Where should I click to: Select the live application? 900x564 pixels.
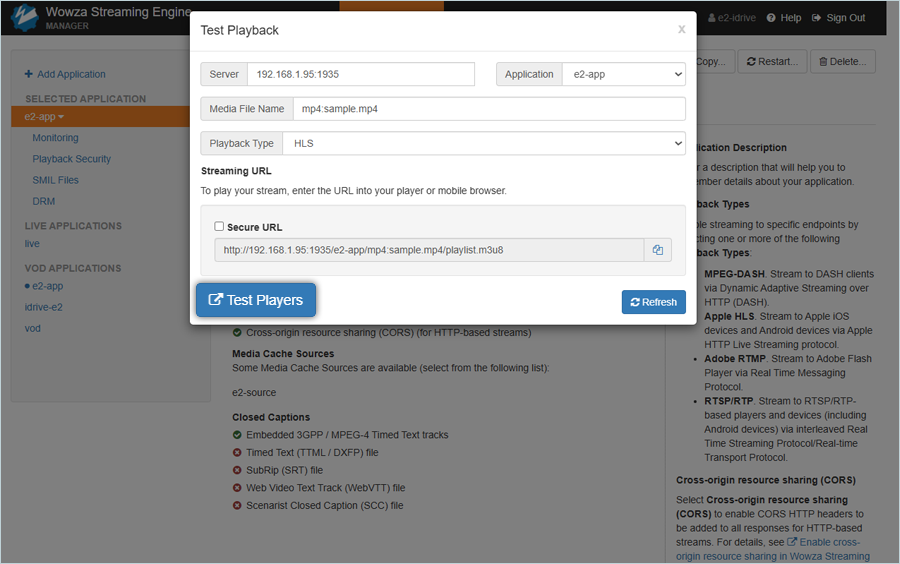pyautogui.click(x=32, y=244)
